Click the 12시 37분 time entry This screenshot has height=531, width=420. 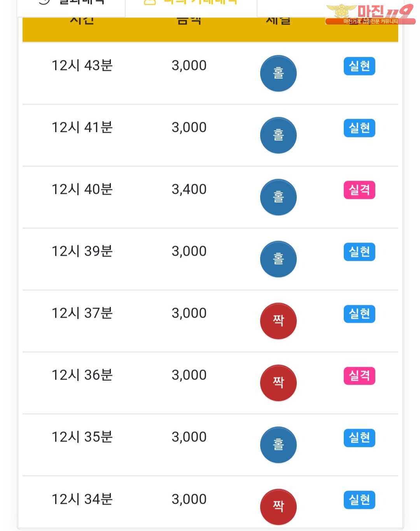[82, 313]
